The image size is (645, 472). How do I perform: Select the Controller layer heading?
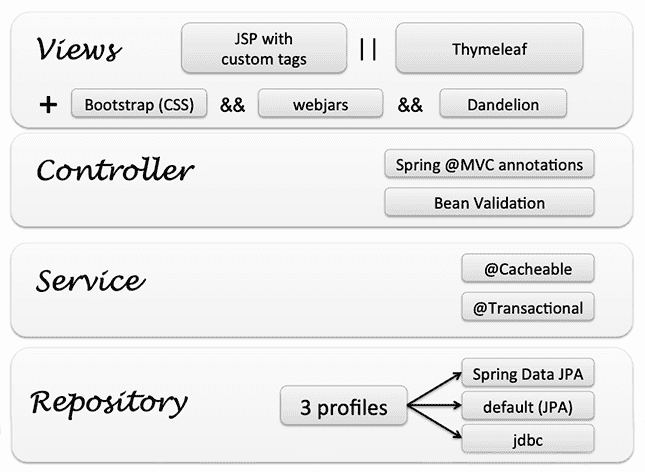tap(114, 170)
